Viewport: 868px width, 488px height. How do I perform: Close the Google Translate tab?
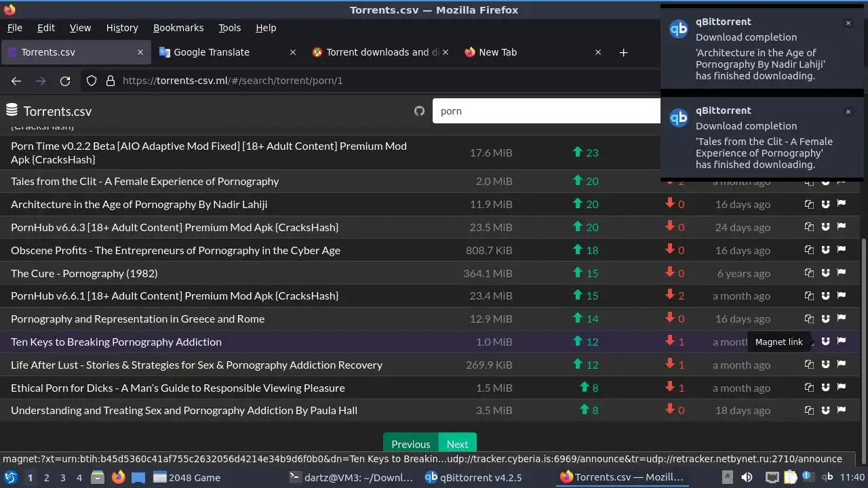293,52
